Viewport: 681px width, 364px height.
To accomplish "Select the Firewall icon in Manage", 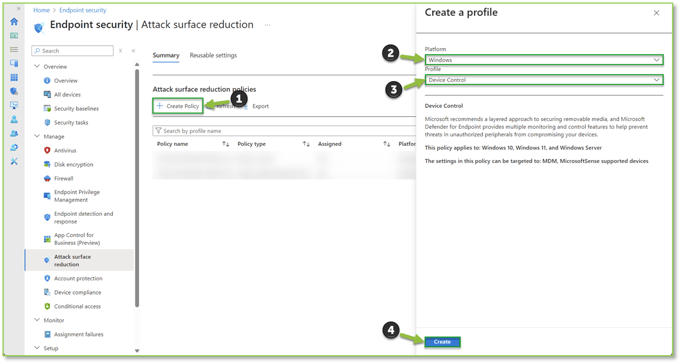I will (47, 179).
